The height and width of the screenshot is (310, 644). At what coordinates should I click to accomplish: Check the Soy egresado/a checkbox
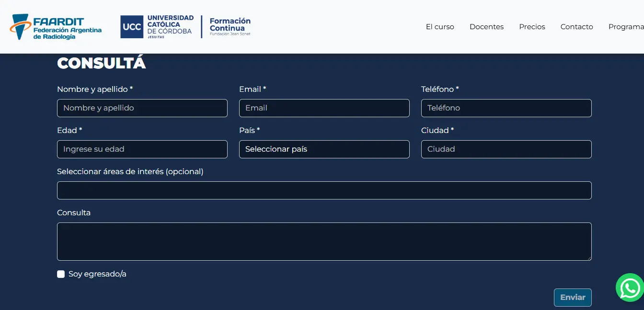coord(61,274)
